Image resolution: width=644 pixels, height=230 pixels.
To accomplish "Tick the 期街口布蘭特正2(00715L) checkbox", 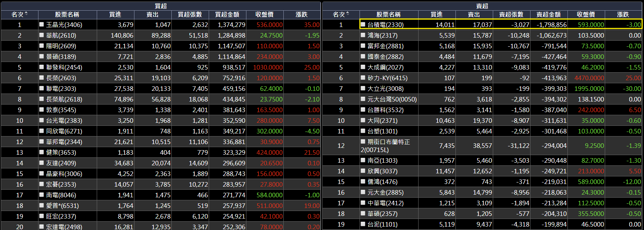I will pyautogui.click(x=363, y=141).
